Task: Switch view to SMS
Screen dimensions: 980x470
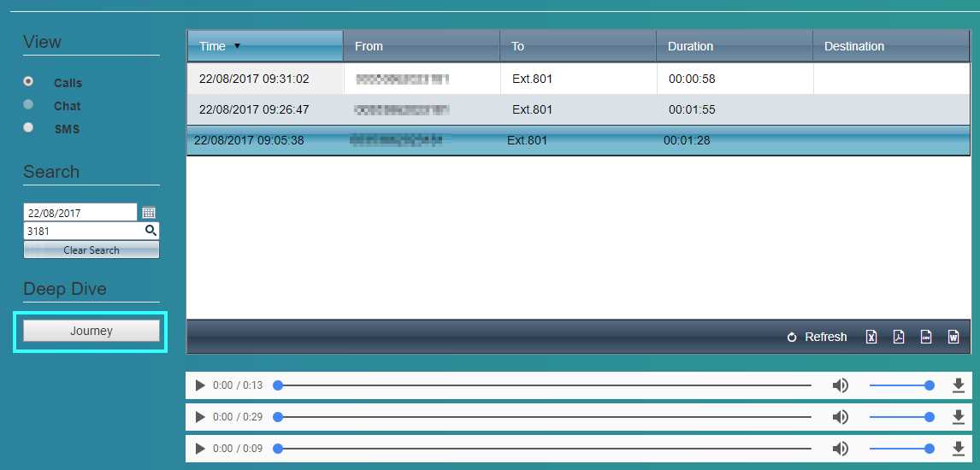Action: tap(29, 128)
